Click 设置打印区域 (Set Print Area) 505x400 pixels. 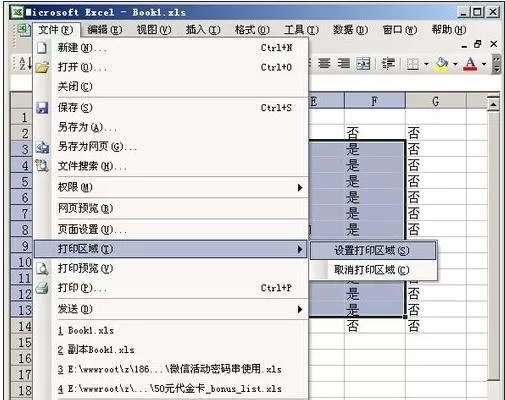373,250
